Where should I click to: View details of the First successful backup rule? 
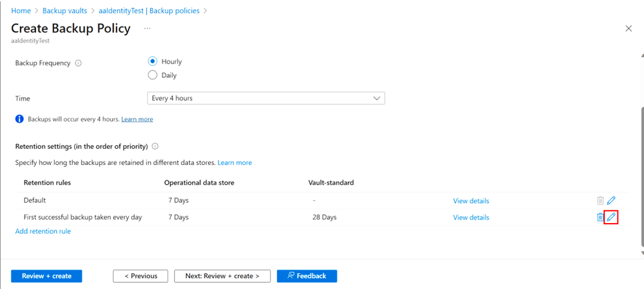[x=471, y=217]
